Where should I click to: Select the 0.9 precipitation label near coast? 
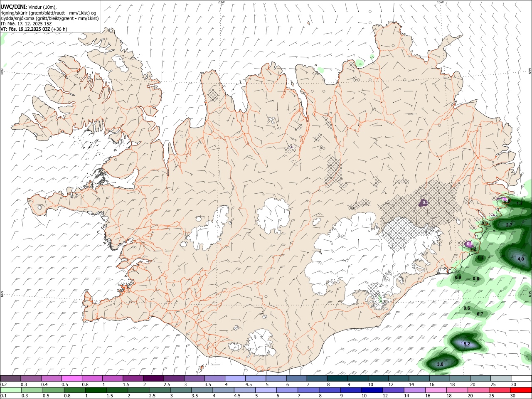coord(458,277)
